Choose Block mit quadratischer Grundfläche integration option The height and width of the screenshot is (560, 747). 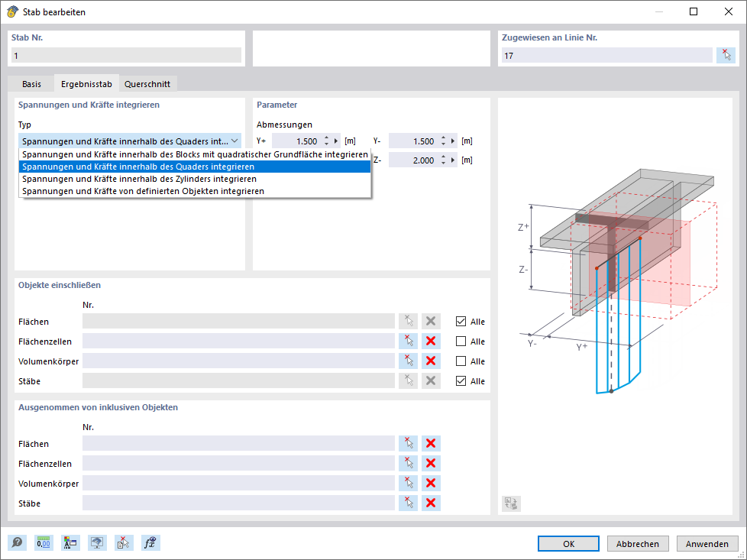click(195, 154)
